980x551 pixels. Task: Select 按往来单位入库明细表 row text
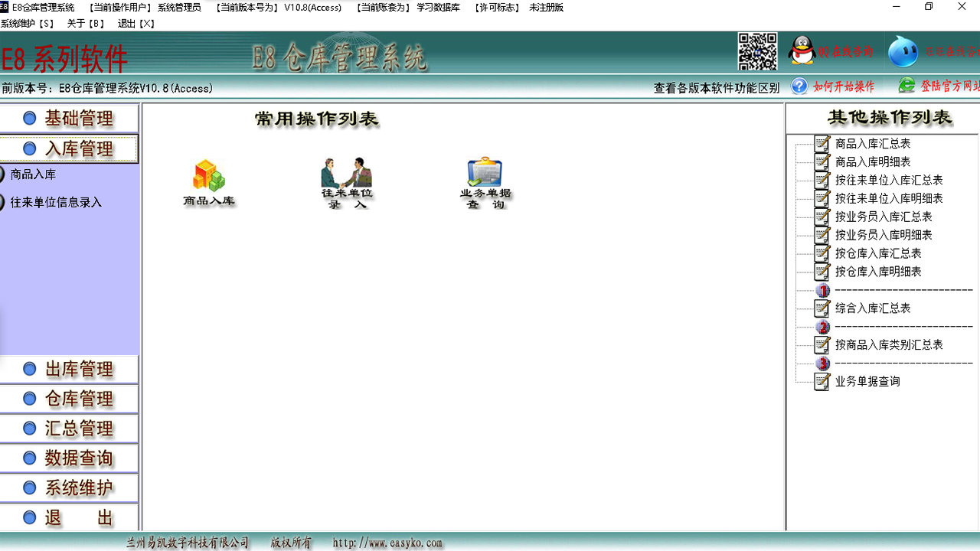point(889,198)
